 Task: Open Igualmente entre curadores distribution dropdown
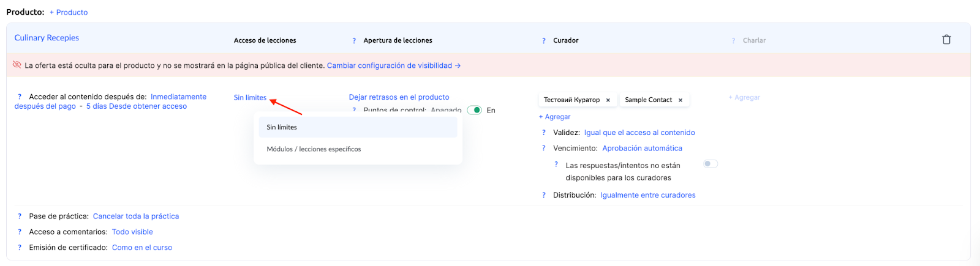pyautogui.click(x=647, y=195)
